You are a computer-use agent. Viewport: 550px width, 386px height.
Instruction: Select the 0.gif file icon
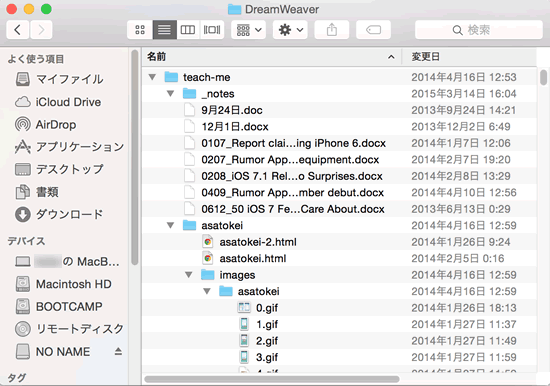(244, 308)
